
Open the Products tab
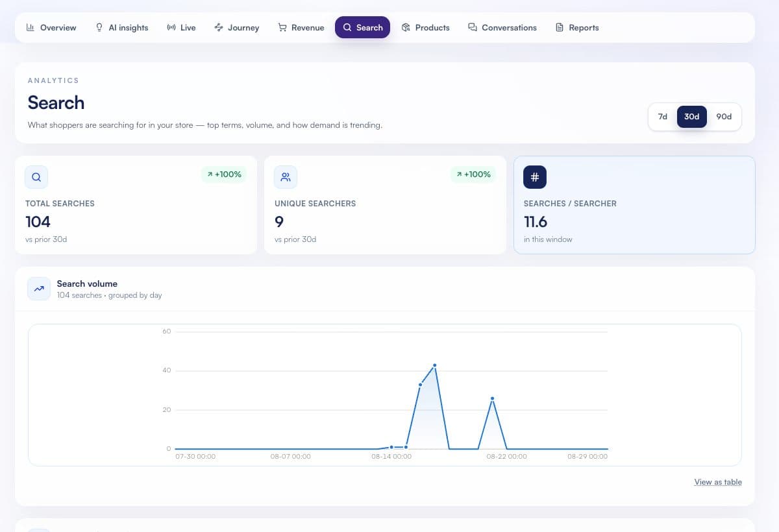426,27
